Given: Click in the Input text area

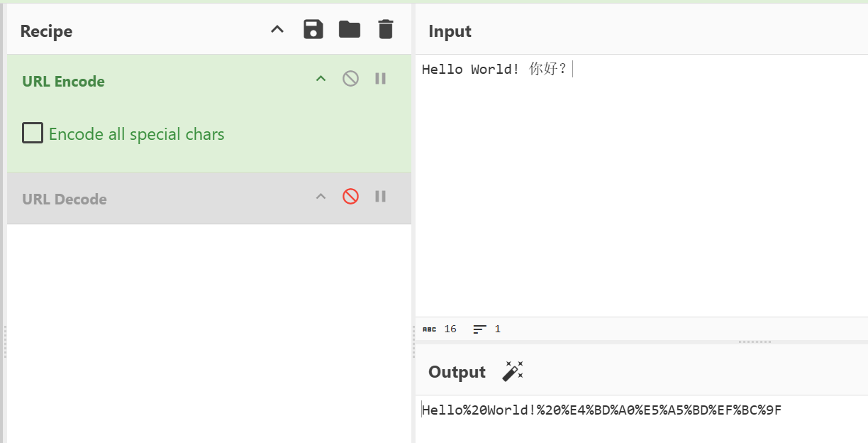Looking at the screenshot, I should point(642,185).
